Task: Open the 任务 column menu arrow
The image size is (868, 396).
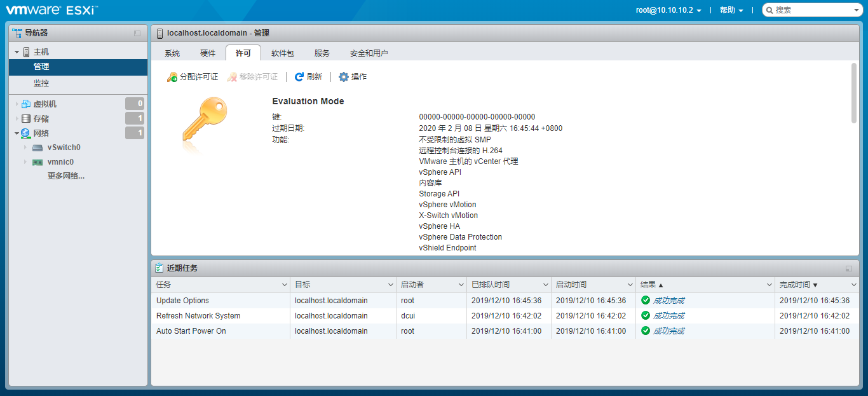Action: (285, 285)
